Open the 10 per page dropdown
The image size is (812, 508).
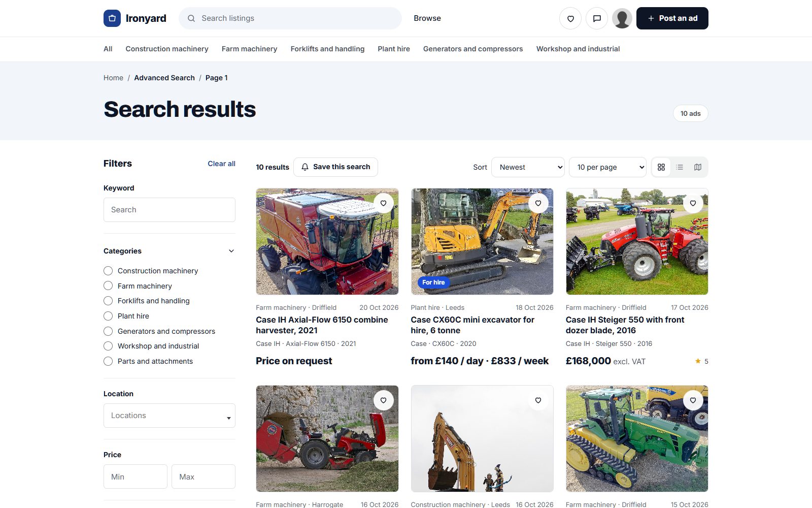tap(607, 167)
